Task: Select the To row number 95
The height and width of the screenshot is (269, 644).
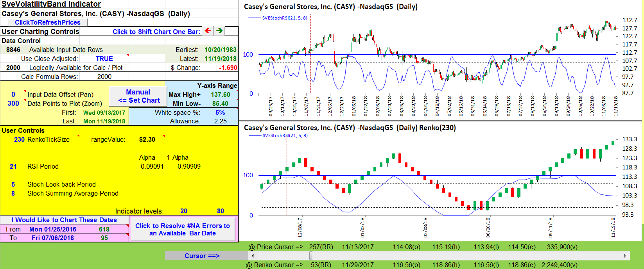Action: 104,238
